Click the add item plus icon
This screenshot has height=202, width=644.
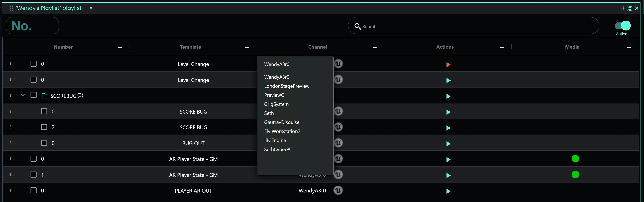click(x=623, y=8)
